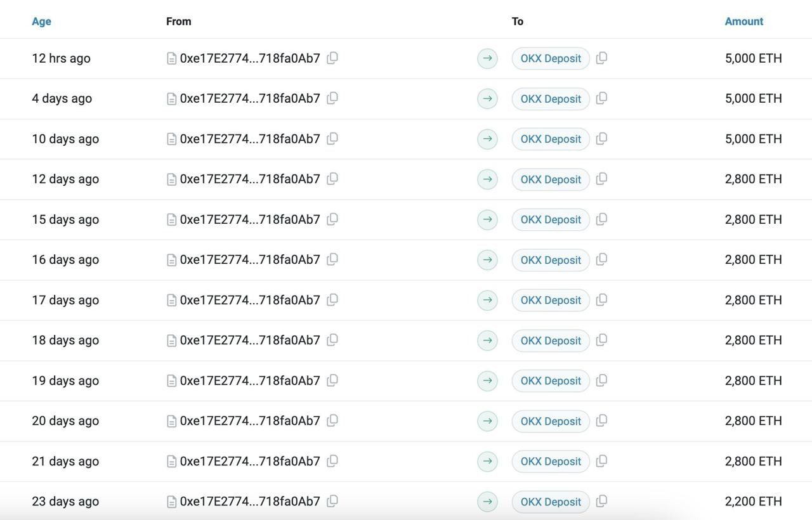Click the green arrow in the 16 days ago row

(x=487, y=259)
